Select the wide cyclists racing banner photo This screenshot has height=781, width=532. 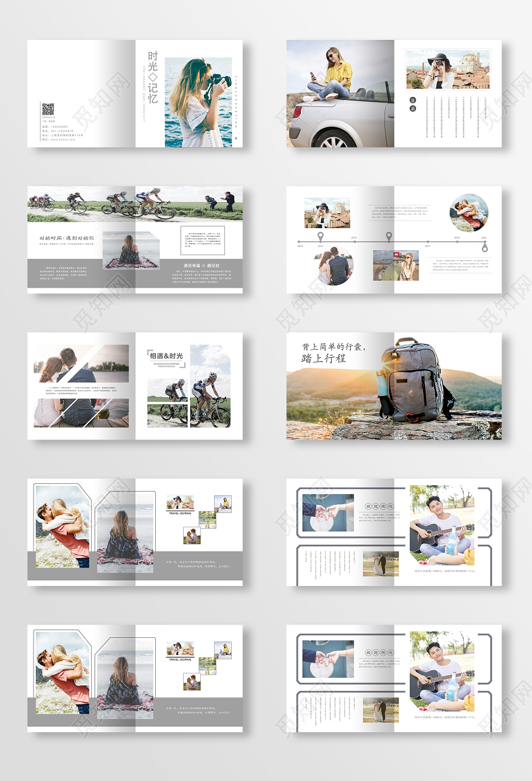134,203
